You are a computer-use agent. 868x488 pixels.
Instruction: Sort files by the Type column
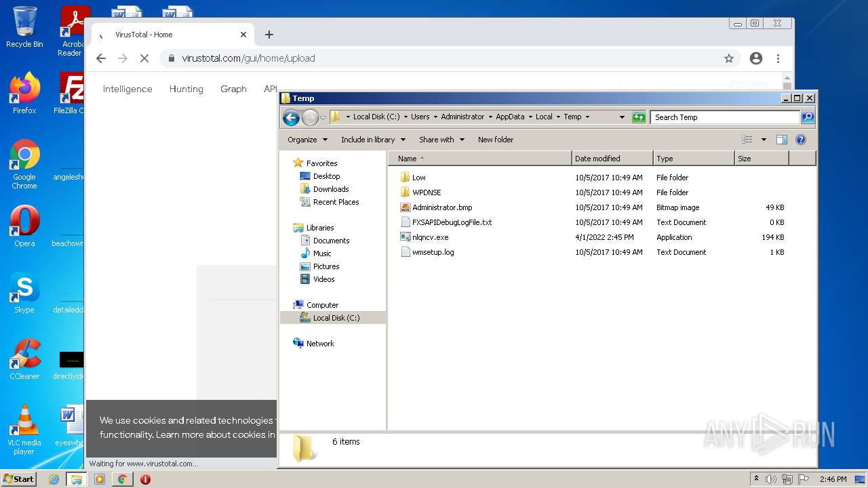694,159
